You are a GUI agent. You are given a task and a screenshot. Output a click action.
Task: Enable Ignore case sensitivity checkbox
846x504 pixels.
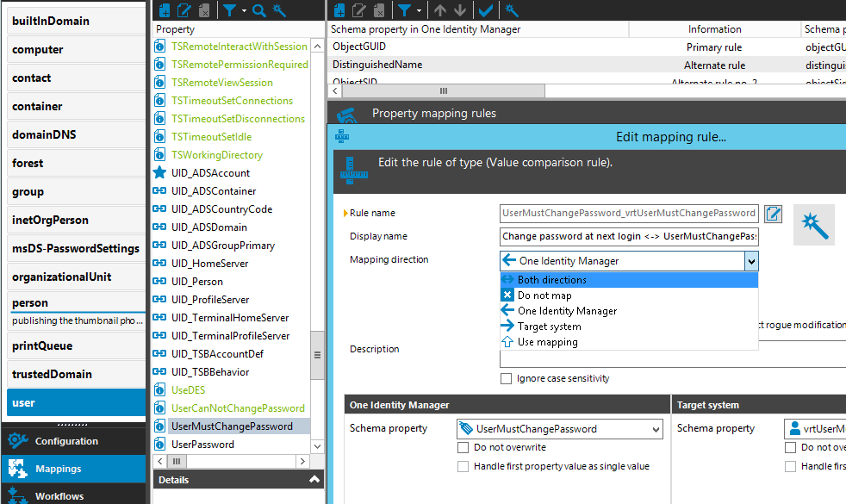point(507,378)
